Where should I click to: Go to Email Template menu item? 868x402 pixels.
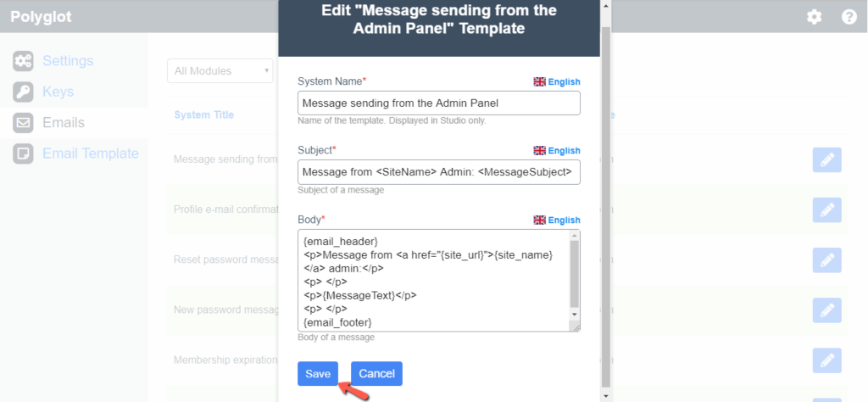tap(91, 154)
